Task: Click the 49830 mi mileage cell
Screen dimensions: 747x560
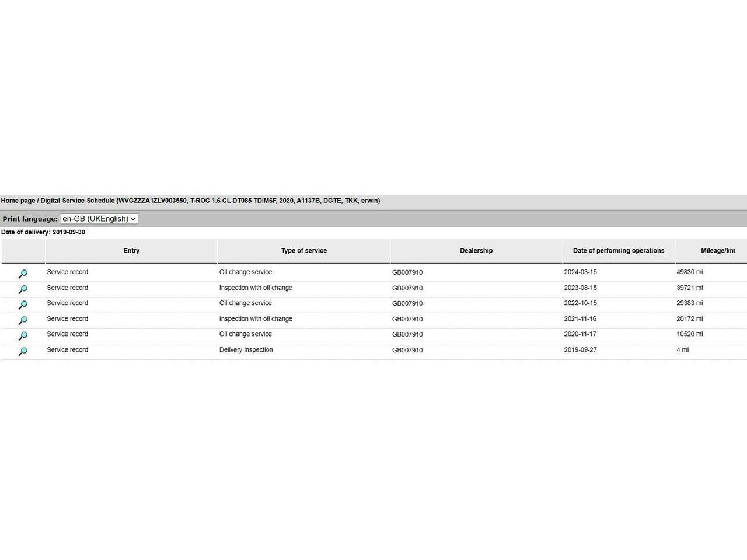Action: [689, 272]
